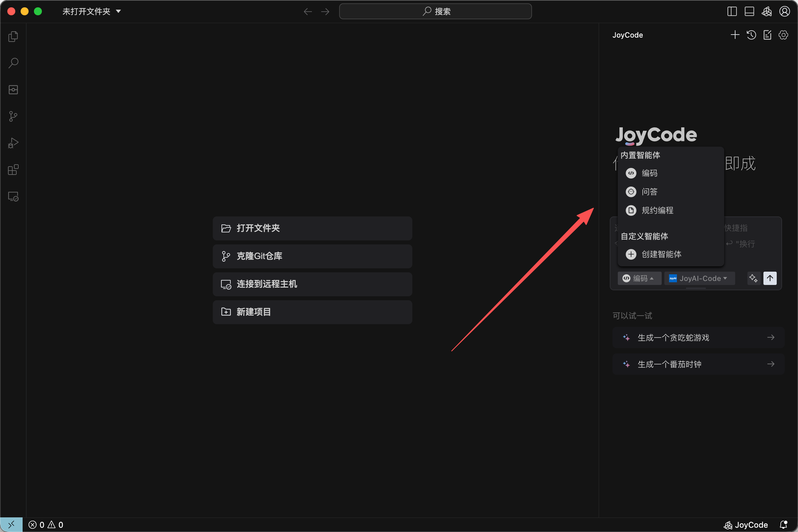Open Run and Debug view
The image size is (798, 532).
tap(13, 143)
